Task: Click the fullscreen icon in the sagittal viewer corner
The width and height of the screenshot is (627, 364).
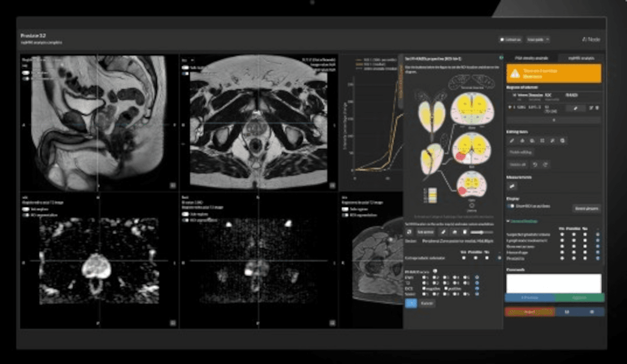Action: tap(172, 185)
